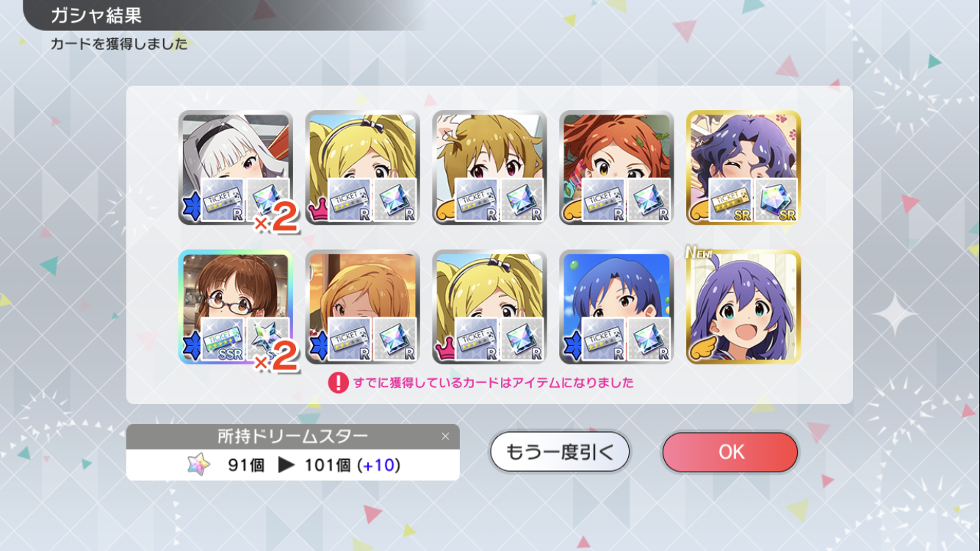
Task: Open the rainbow SSR glasses girl card
Action: coord(235,307)
